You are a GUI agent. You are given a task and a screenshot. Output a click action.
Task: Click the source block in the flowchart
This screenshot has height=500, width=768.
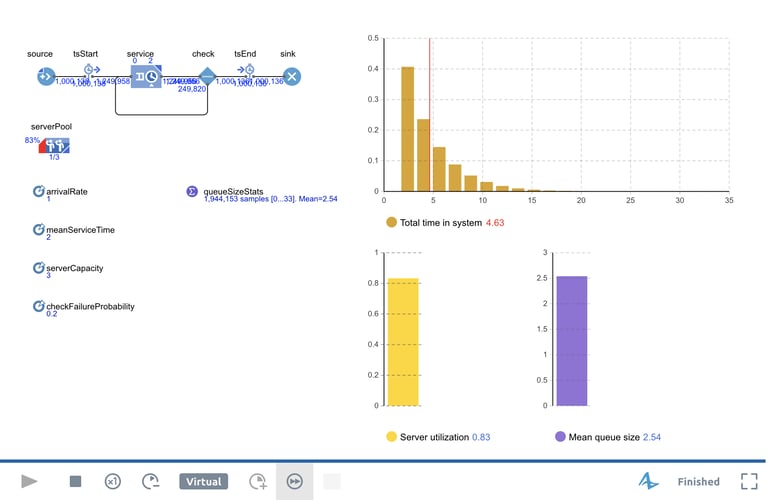[x=45, y=76]
